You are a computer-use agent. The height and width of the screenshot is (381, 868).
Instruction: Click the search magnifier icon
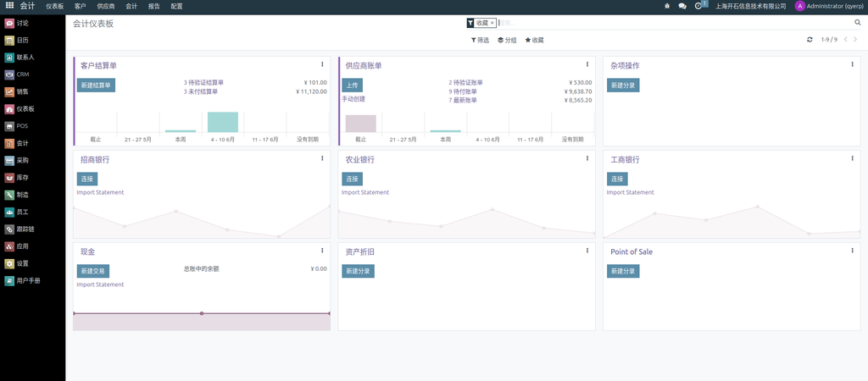click(x=857, y=23)
